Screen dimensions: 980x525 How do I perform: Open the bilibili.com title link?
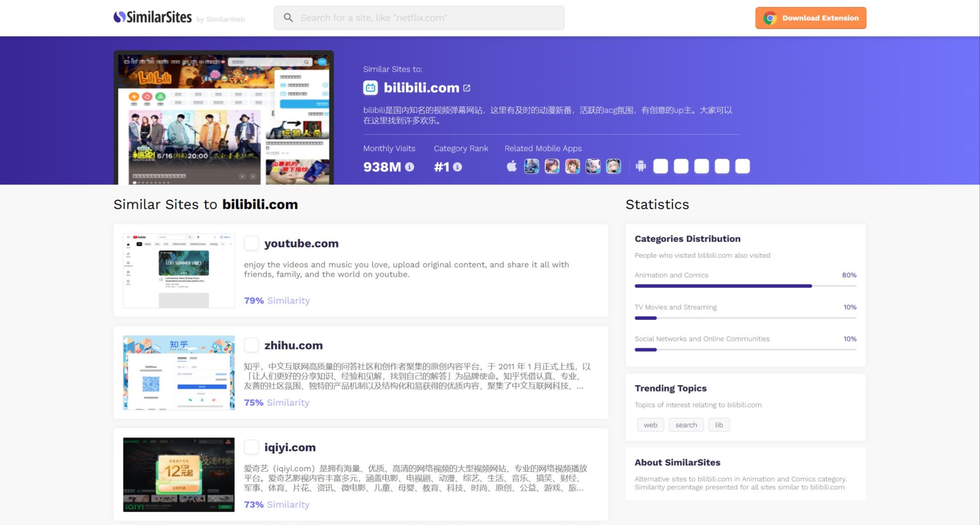[x=421, y=87]
